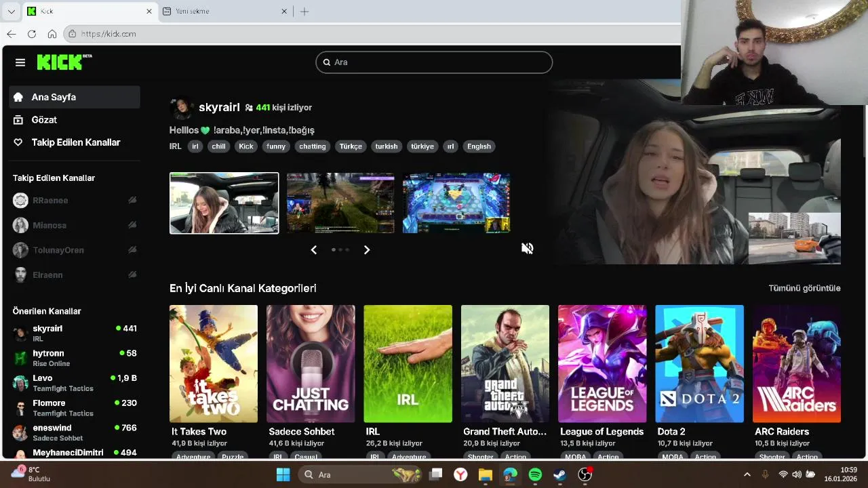Go to the next featured stream
The height and width of the screenshot is (488, 868).
pyautogui.click(x=367, y=250)
